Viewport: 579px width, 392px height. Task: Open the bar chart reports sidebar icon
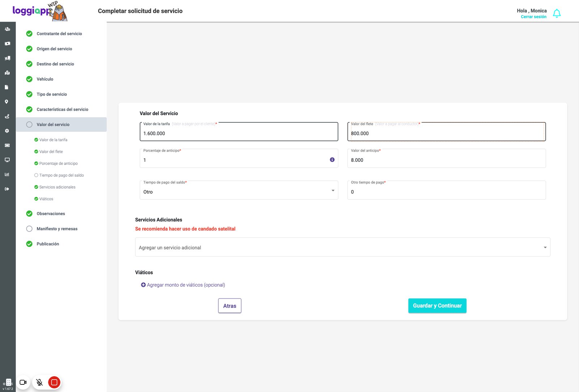pyautogui.click(x=7, y=174)
